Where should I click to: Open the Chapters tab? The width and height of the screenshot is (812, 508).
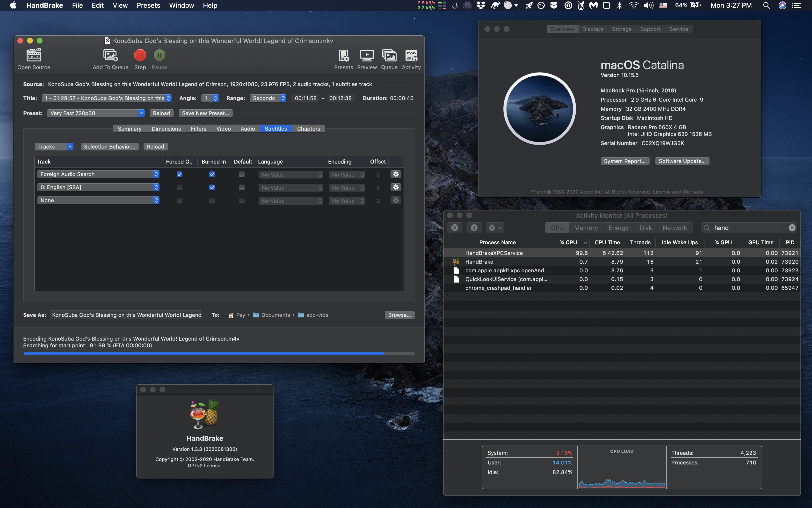point(308,129)
